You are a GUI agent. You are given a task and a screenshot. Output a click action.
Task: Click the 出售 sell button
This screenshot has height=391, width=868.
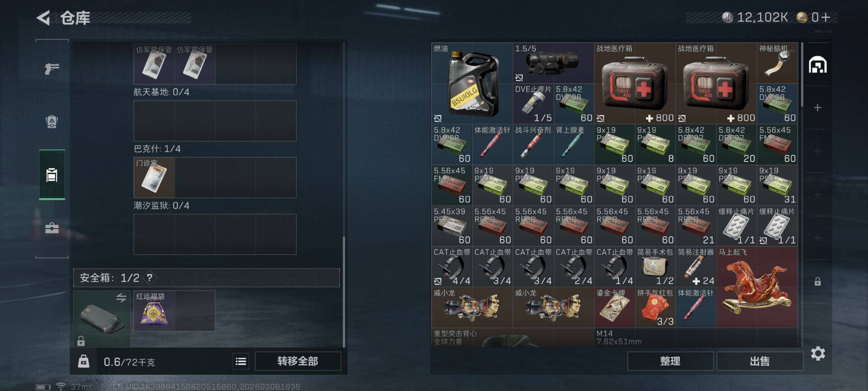[x=759, y=361]
